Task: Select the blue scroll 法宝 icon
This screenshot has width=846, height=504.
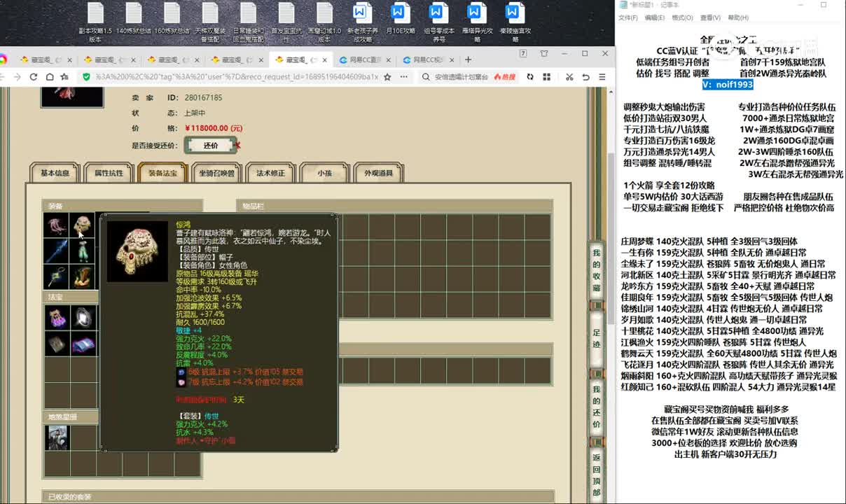Action: point(83,344)
